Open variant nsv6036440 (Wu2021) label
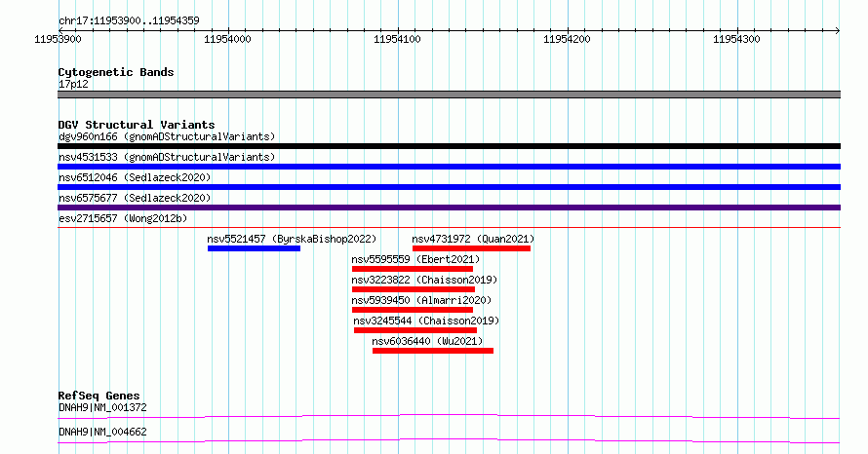868x454 pixels. tap(427, 341)
